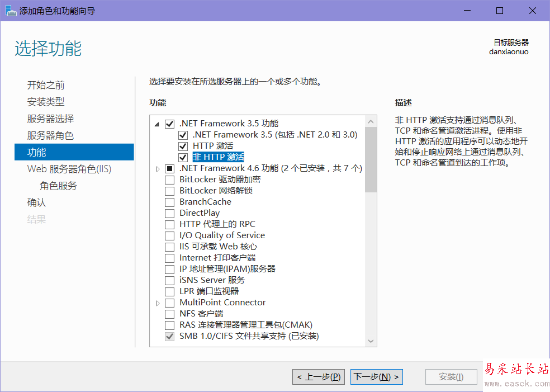Go to 服务器角色 wizard step
The width and height of the screenshot is (550, 392).
point(50,135)
